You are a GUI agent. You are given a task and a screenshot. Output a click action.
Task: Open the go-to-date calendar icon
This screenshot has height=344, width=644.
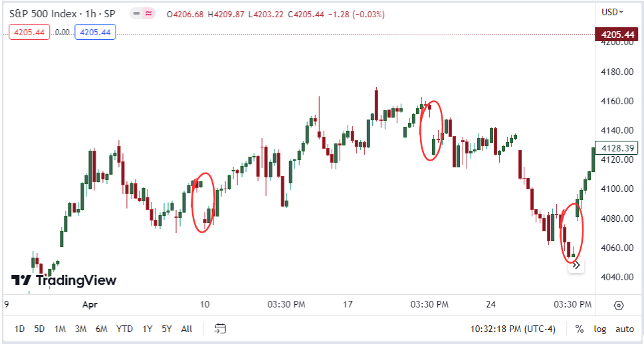coord(220,329)
